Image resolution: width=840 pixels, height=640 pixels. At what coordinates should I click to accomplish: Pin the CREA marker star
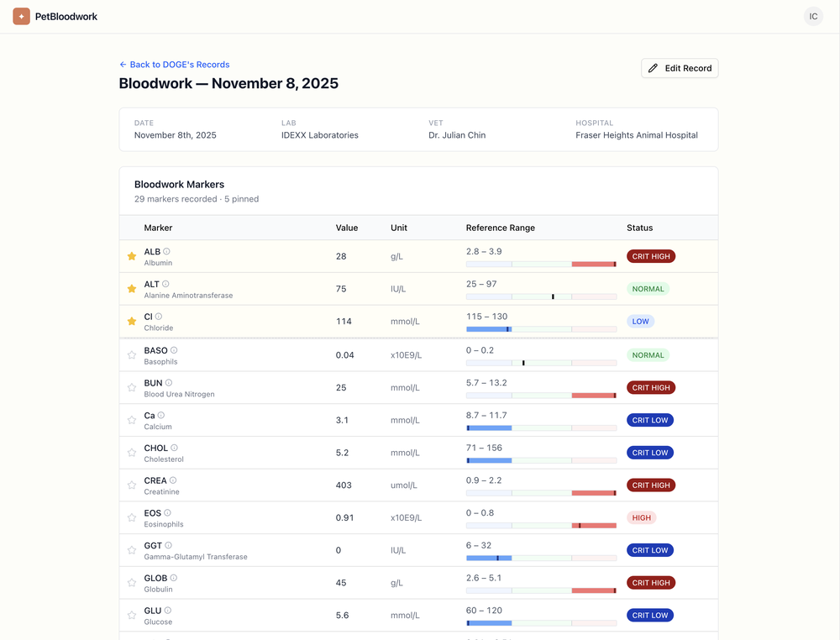(132, 485)
